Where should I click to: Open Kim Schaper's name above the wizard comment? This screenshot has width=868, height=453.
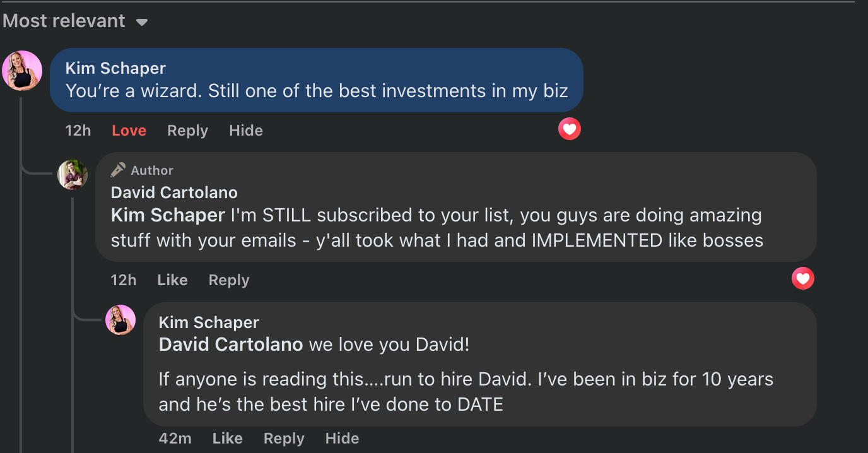115,68
